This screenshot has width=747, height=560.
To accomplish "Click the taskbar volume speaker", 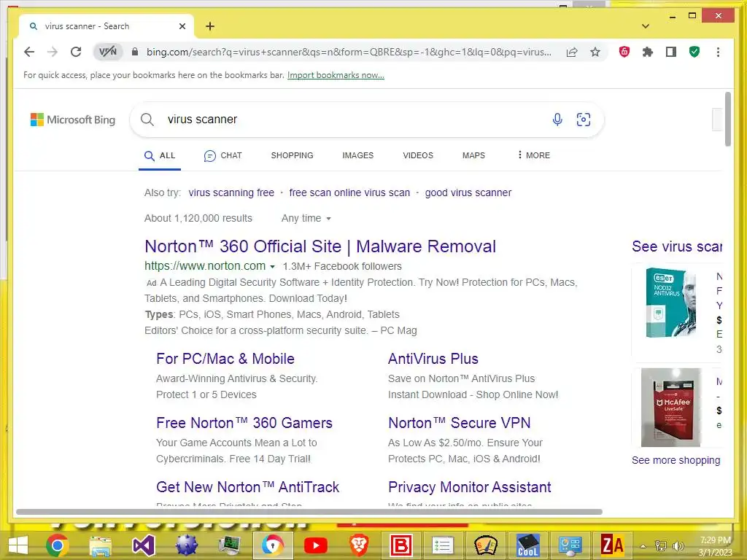I will (x=678, y=546).
